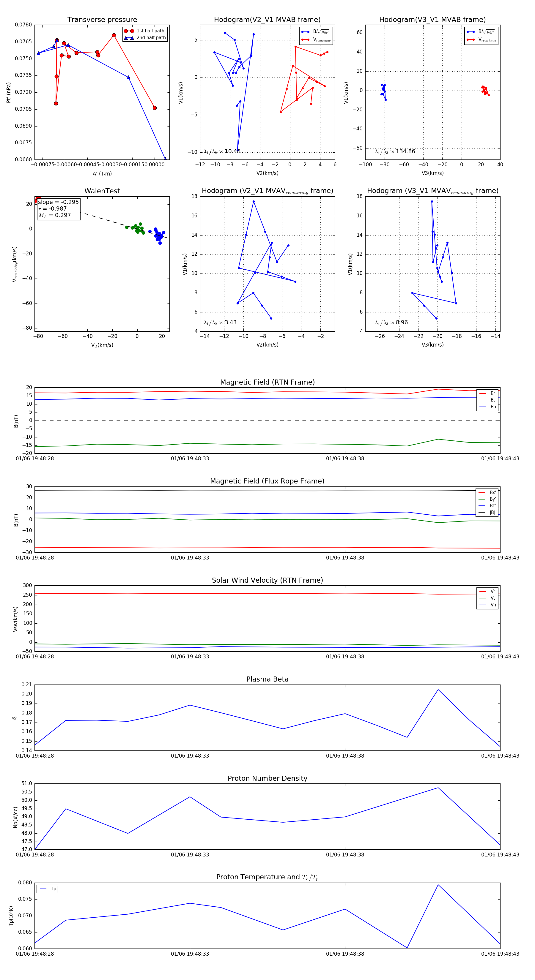
Task: Click the 'A' (T·m)' x-axis label
Action: coord(102,173)
